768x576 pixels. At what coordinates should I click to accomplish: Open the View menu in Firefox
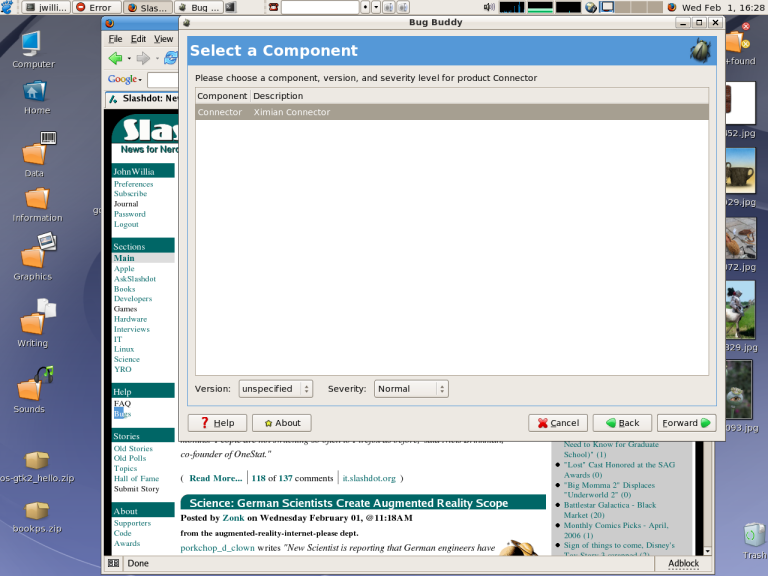[164, 39]
